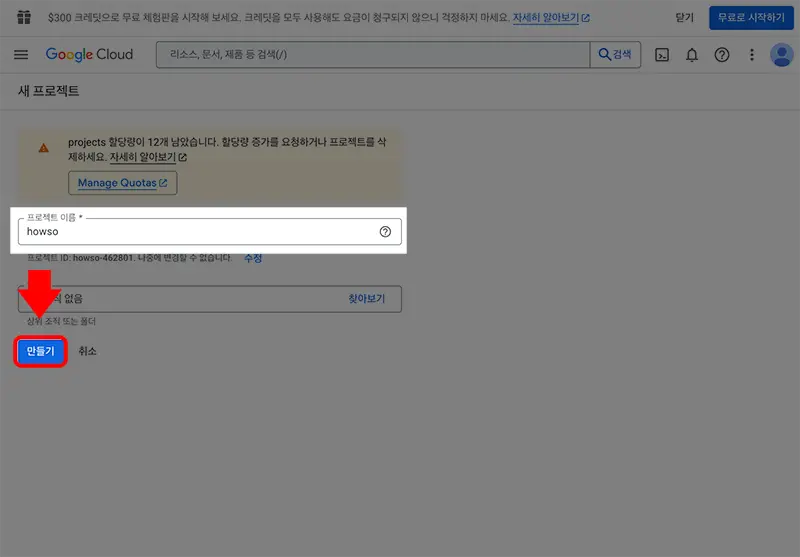Screen dimensions: 800x557
Task: Click the gift icon in promo banner
Action: [23, 17]
